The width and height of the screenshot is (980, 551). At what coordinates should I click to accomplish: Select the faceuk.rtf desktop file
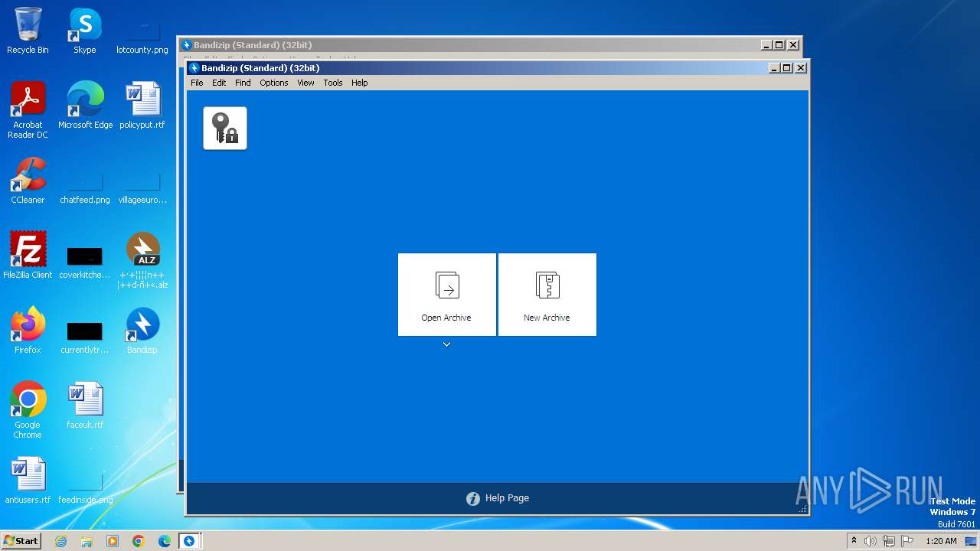pyautogui.click(x=85, y=406)
